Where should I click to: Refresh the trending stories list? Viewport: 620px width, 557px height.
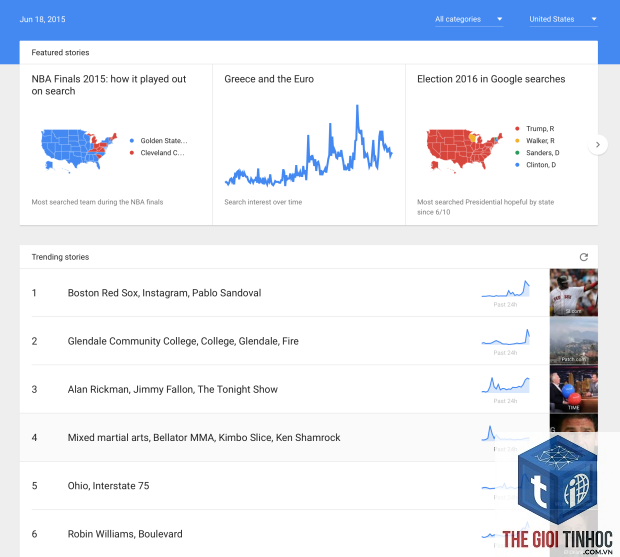584,257
